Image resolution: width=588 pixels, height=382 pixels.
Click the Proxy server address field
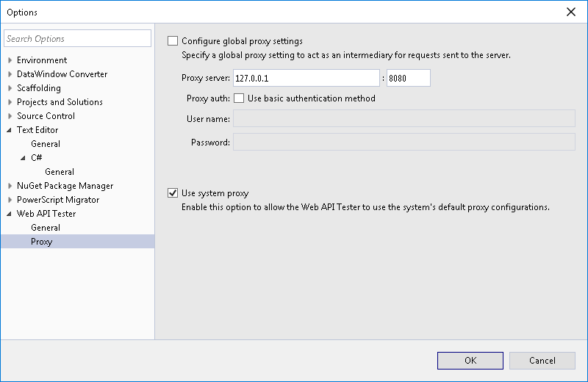(x=306, y=78)
